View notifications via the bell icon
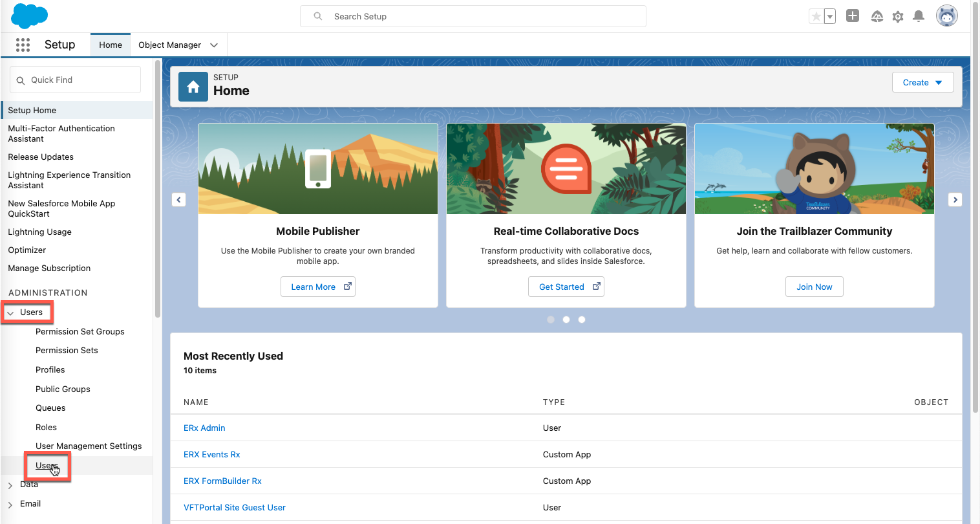The width and height of the screenshot is (980, 524). click(918, 17)
